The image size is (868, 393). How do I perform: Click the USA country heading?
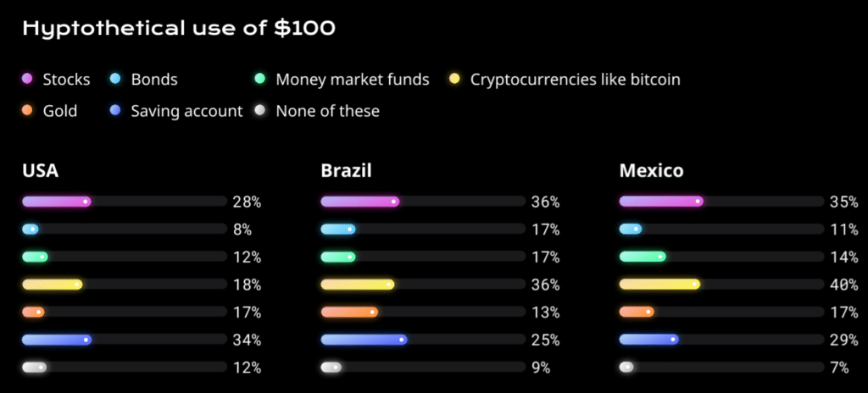41,171
